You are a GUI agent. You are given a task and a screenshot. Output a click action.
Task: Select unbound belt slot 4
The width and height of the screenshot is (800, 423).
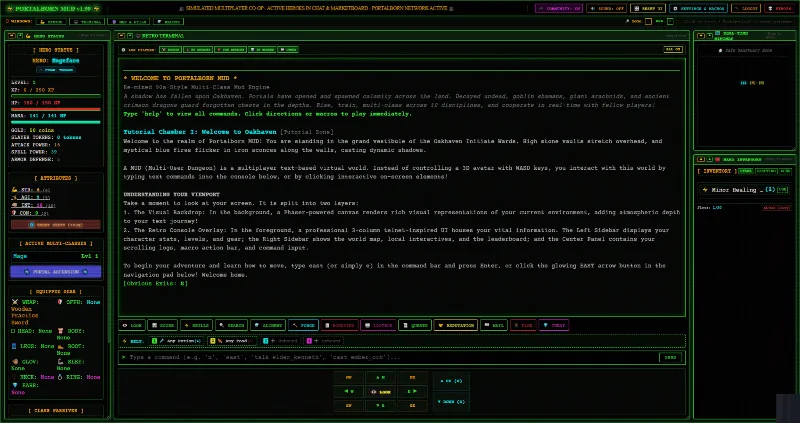324,341
